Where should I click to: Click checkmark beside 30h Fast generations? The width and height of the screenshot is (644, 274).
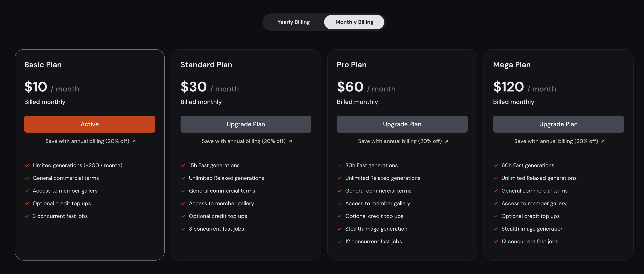[340, 165]
